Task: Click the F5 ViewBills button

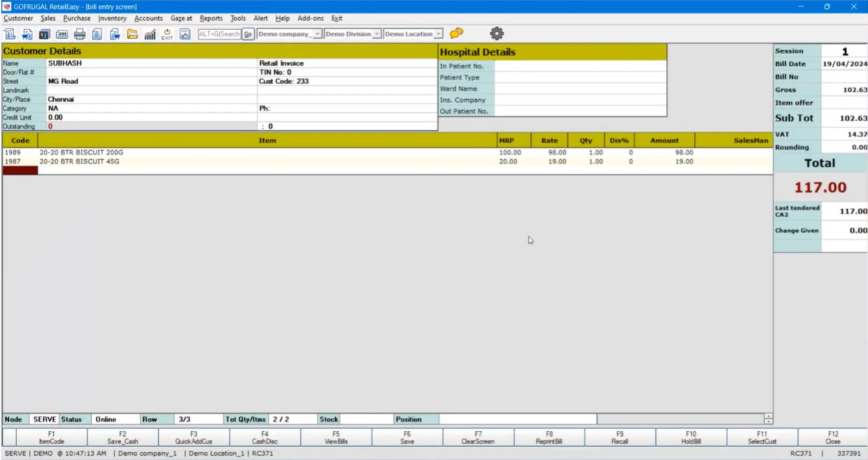Action: pos(336,437)
